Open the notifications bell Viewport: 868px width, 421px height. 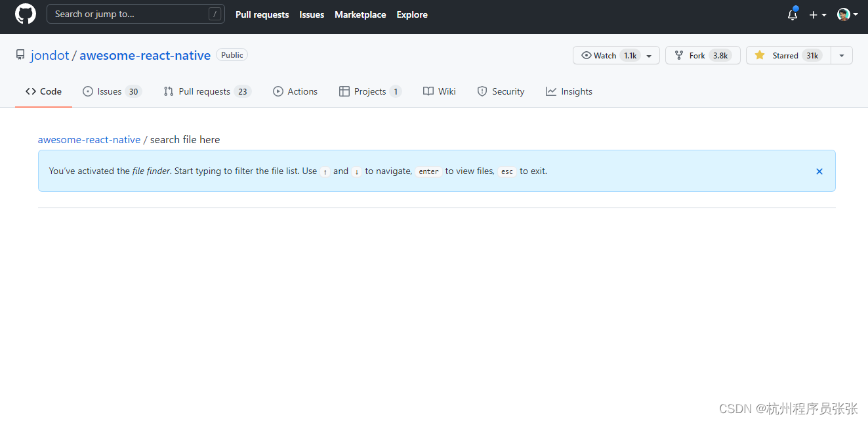click(x=793, y=14)
